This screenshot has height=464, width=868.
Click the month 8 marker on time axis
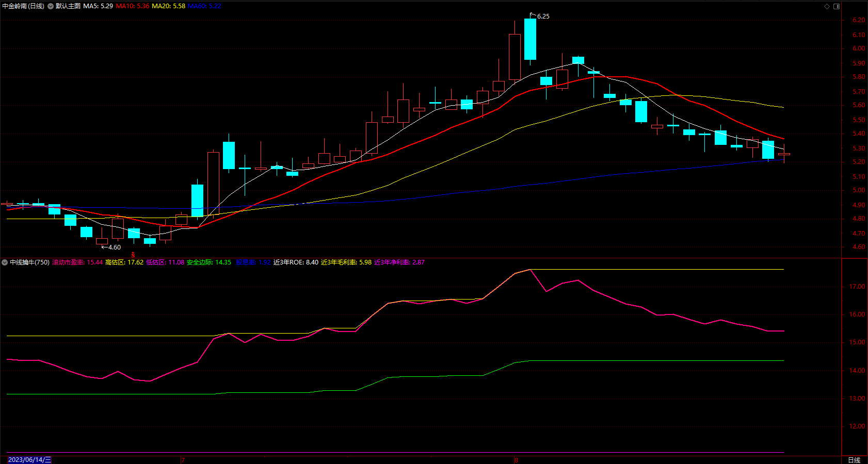pos(516,460)
